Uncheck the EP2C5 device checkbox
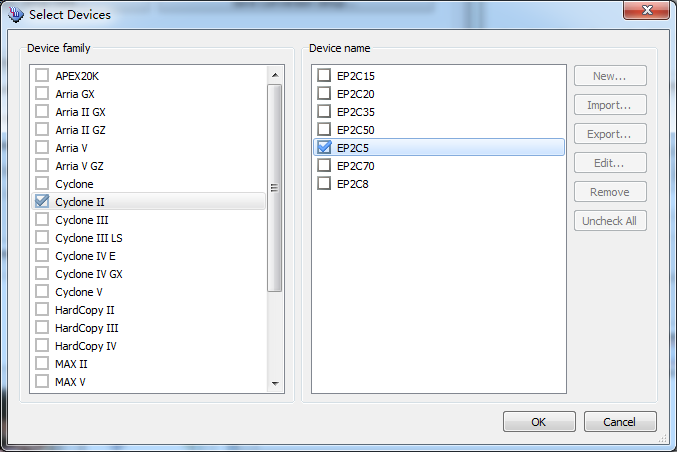The width and height of the screenshot is (677, 452). click(x=324, y=148)
